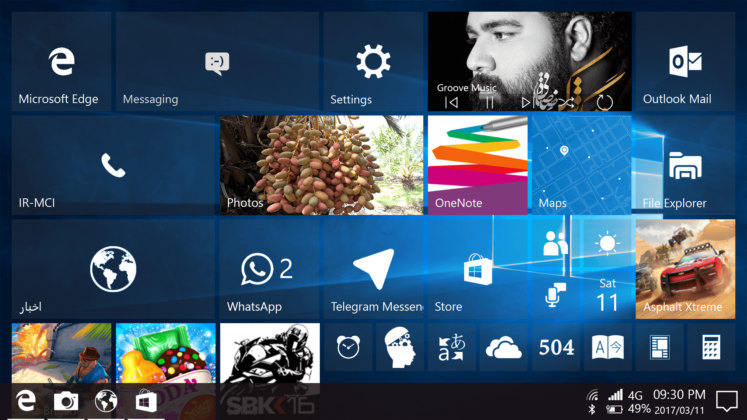Launch the SBK16 motorcycle game tile
747x420 pixels.
(269, 353)
